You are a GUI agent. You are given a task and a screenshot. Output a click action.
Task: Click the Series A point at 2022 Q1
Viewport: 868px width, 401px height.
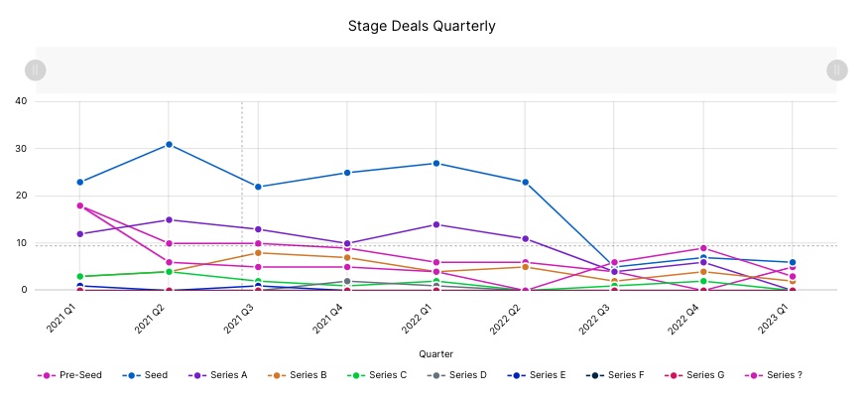click(435, 224)
